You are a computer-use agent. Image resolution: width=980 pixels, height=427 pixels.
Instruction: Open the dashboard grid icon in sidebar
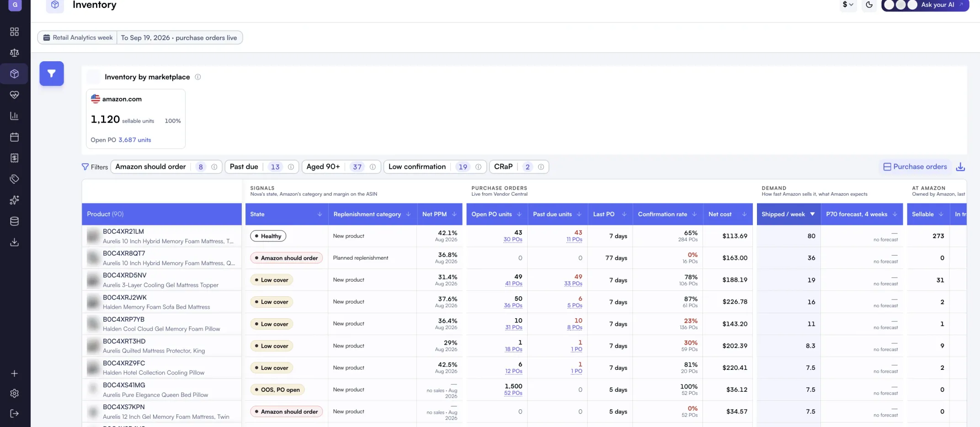[14, 32]
